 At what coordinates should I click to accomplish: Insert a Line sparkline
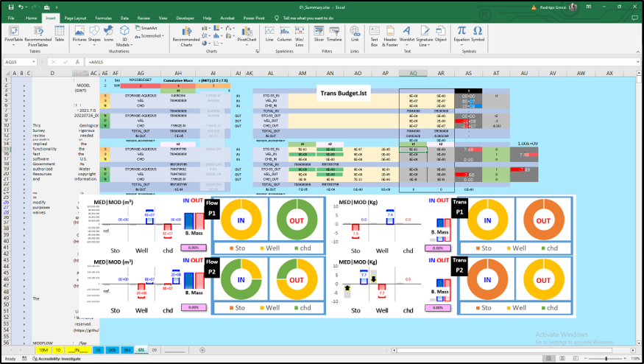point(269,34)
